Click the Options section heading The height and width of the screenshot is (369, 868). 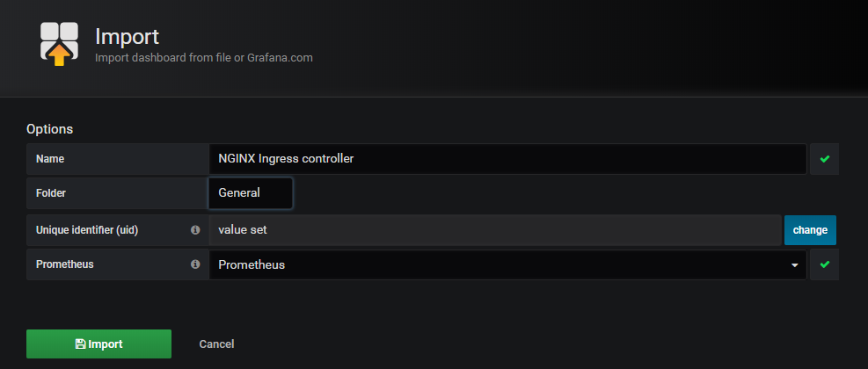coord(50,129)
